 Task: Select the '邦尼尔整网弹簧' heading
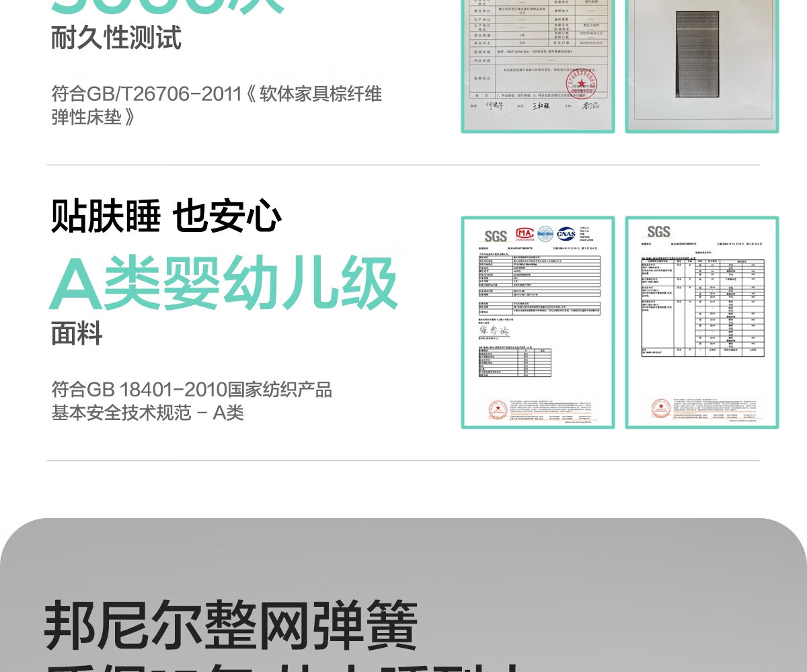coord(231,626)
